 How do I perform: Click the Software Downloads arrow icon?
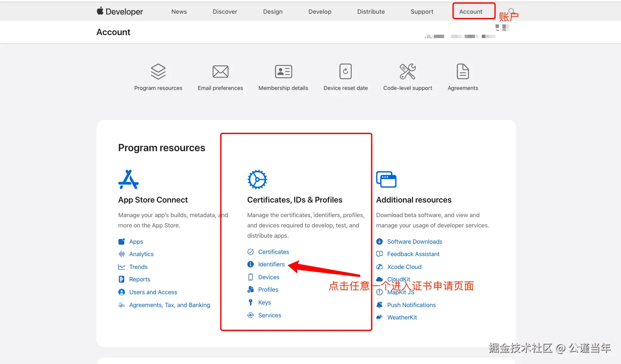[x=379, y=242]
